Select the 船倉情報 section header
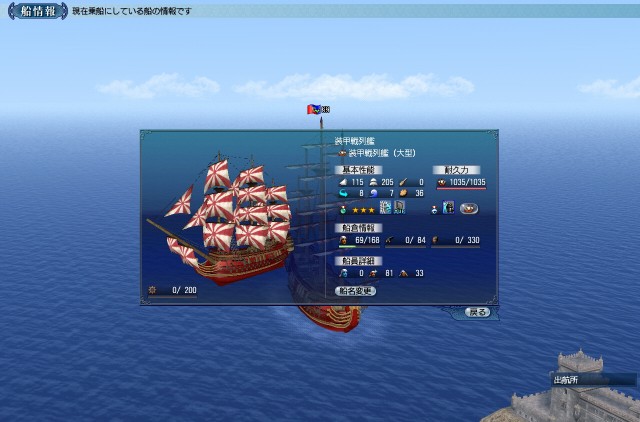The width and height of the screenshot is (640, 422). (359, 228)
